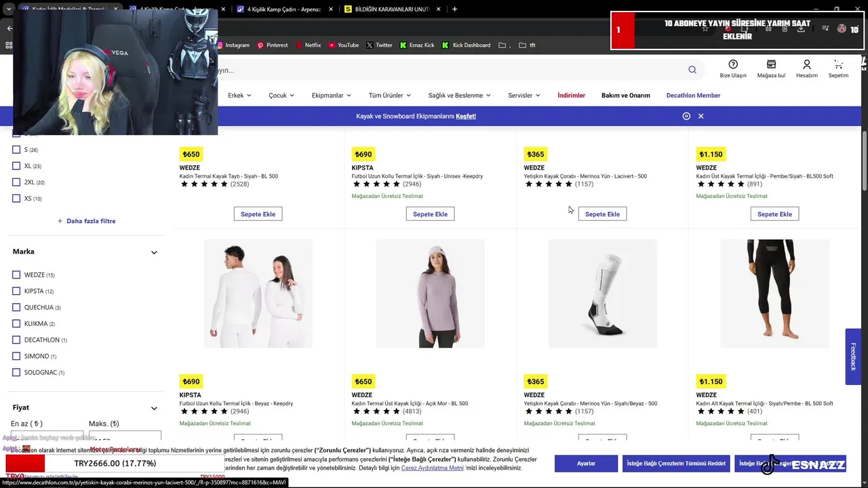Add Pembe/Siyah Termal İçliği to cart
The image size is (868, 488).
point(774,213)
